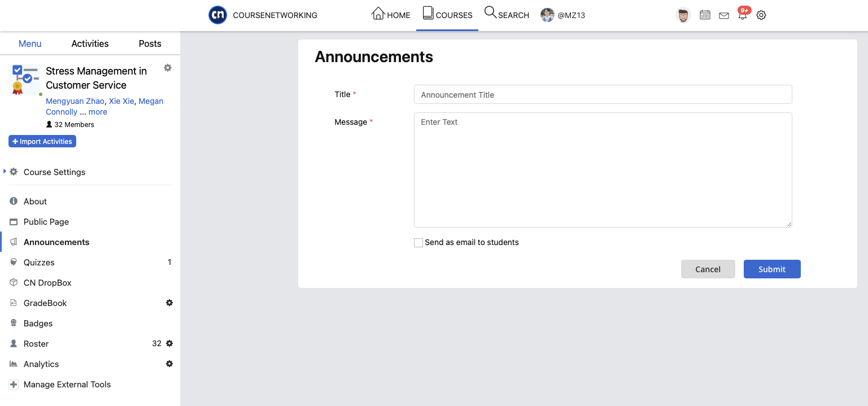868x406 pixels.
Task: Focus the Message text area
Action: pos(603,170)
